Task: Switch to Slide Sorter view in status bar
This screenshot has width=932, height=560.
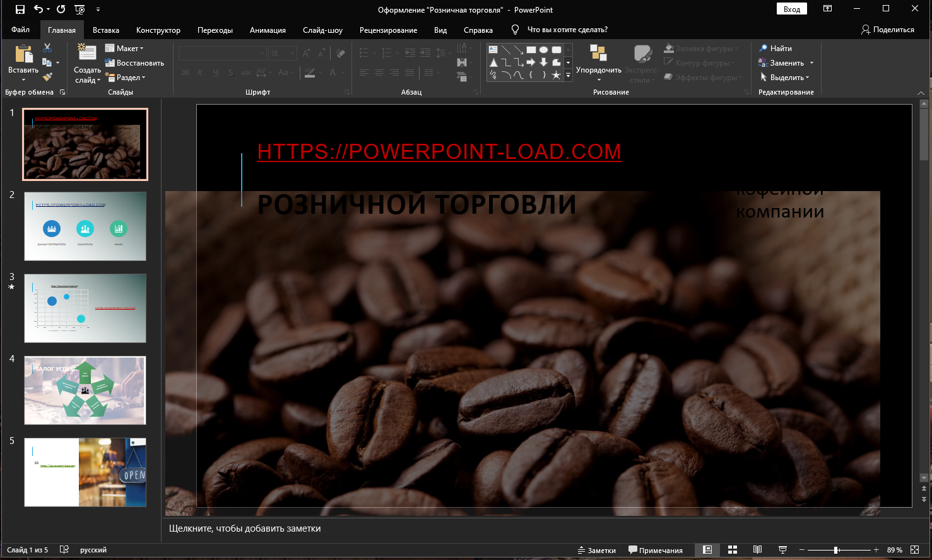Action: pos(733,549)
